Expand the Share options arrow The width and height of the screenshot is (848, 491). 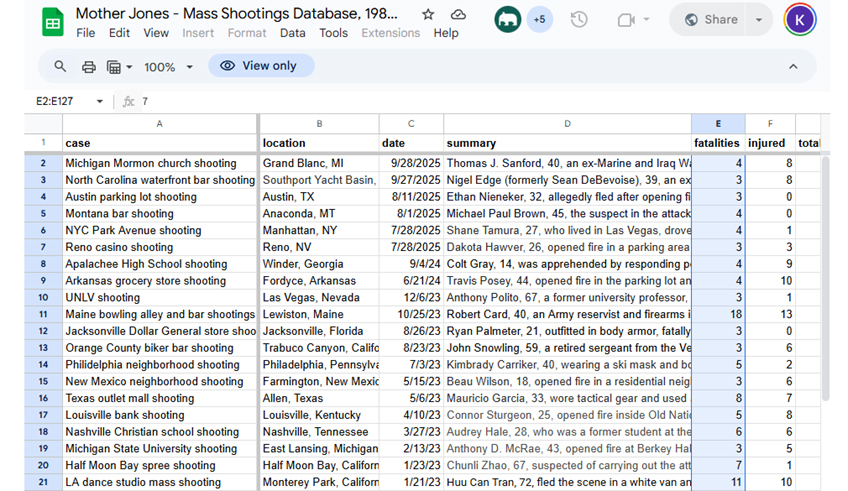tap(759, 20)
